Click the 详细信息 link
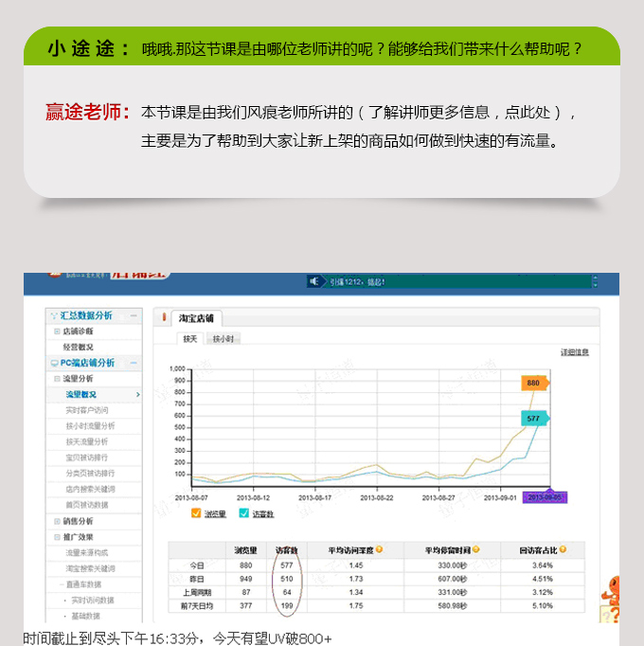The height and width of the screenshot is (646, 644). (x=574, y=352)
